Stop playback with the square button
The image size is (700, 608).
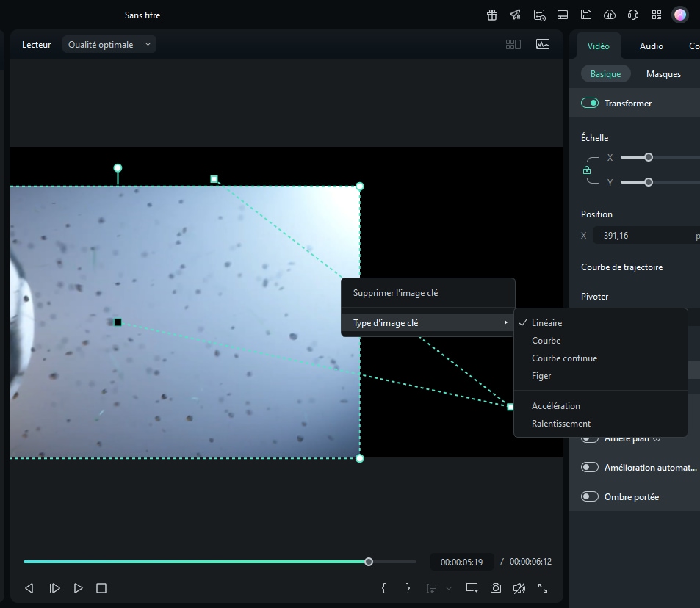[101, 588]
